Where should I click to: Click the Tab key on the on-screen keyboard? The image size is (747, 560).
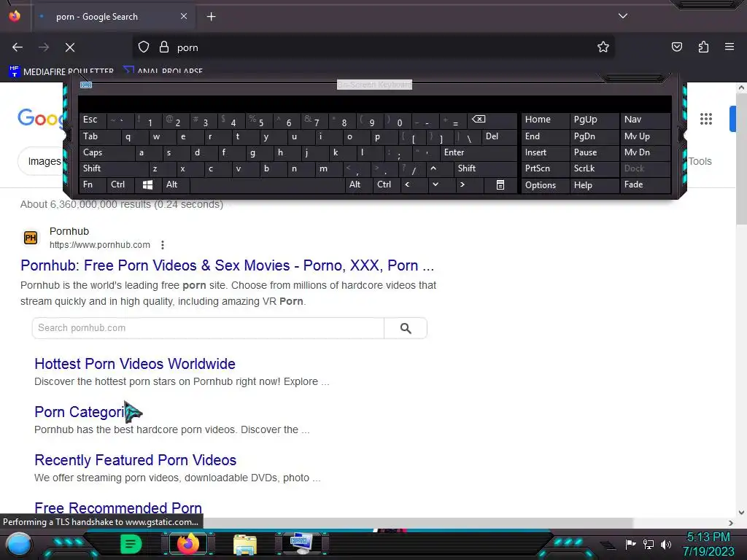point(99,136)
